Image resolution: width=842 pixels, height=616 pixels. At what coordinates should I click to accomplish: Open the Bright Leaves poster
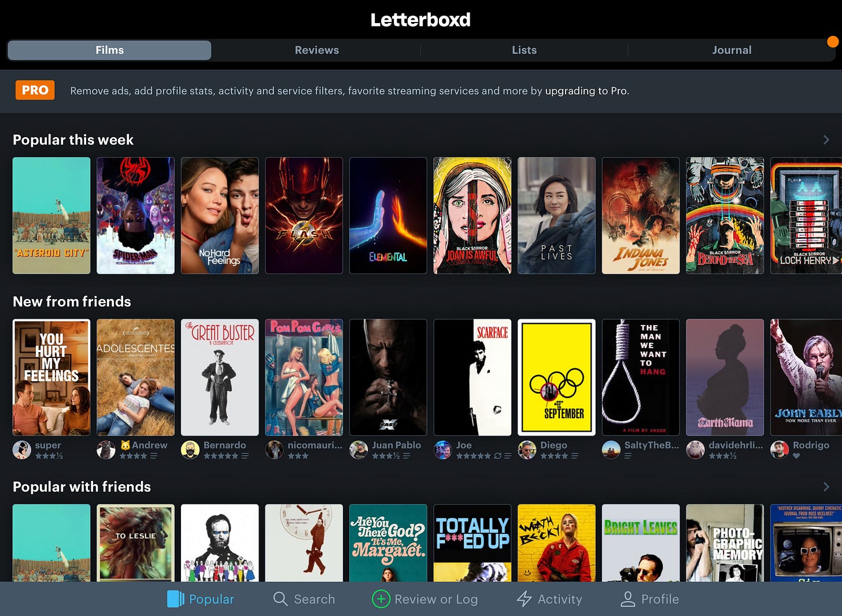641,543
